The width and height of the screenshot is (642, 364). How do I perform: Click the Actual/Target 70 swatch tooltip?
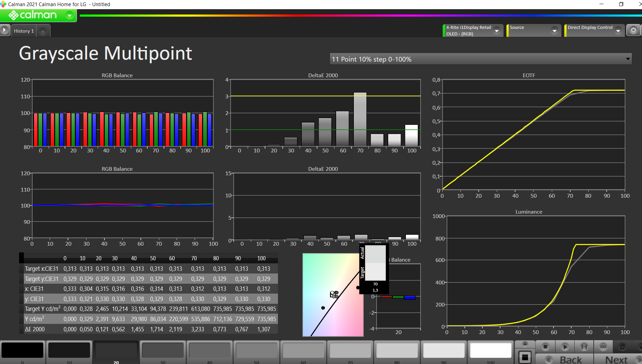click(x=374, y=269)
